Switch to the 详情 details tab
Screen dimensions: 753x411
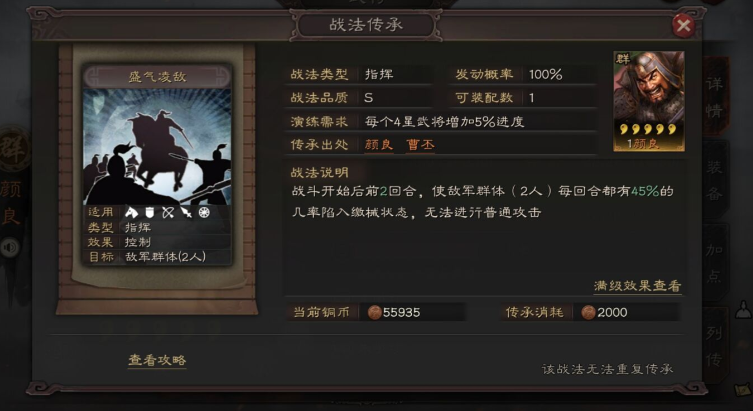(715, 97)
